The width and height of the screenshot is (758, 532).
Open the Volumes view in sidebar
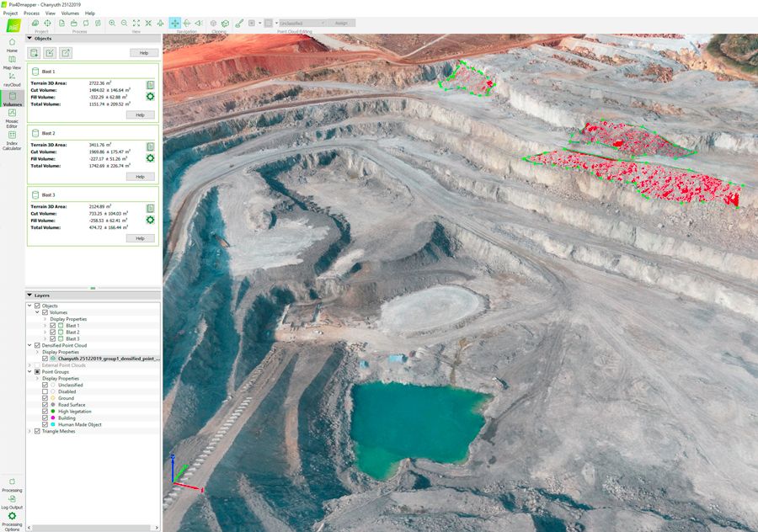12,99
